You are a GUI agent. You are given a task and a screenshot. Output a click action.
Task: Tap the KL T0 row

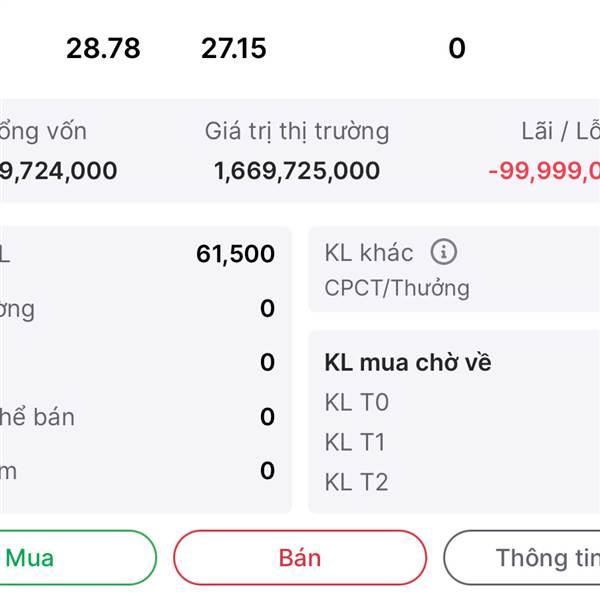point(357,402)
